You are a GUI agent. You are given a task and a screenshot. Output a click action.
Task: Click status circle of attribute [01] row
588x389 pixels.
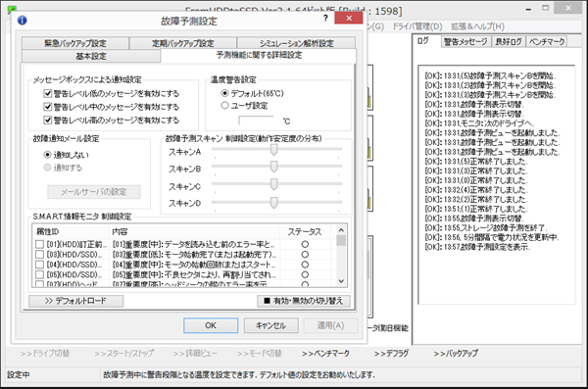(x=305, y=244)
